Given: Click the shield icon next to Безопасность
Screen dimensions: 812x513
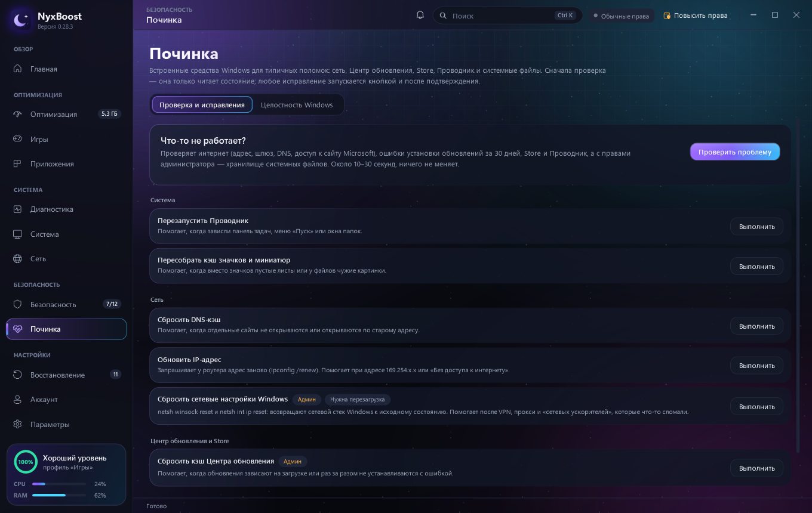Looking at the screenshot, I should 18,304.
